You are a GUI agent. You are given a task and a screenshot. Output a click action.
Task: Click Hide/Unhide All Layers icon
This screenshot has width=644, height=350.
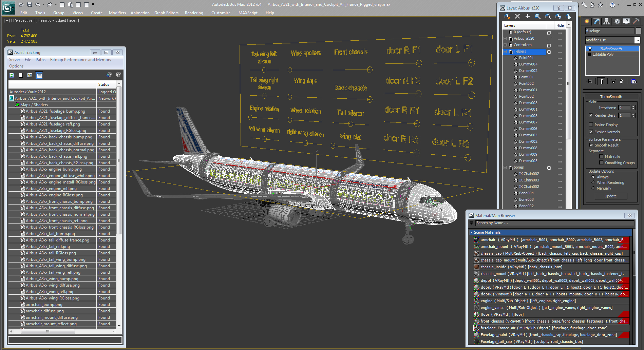(558, 16)
